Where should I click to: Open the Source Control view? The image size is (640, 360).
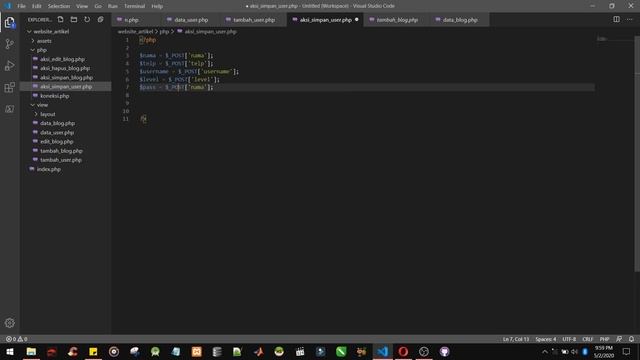tap(9, 44)
